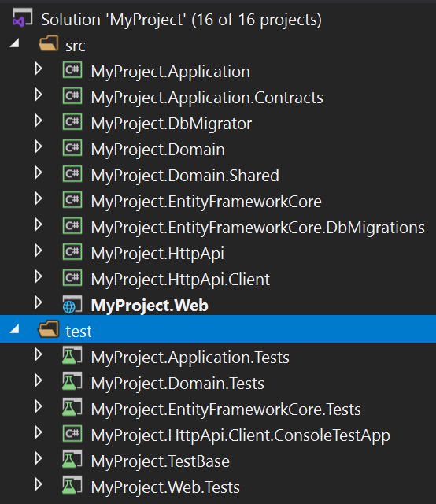This screenshot has width=436, height=504.
Task: Click C# icon of MyProject.EntityFrameworkCore.DbMigrations
Action: click(72, 226)
